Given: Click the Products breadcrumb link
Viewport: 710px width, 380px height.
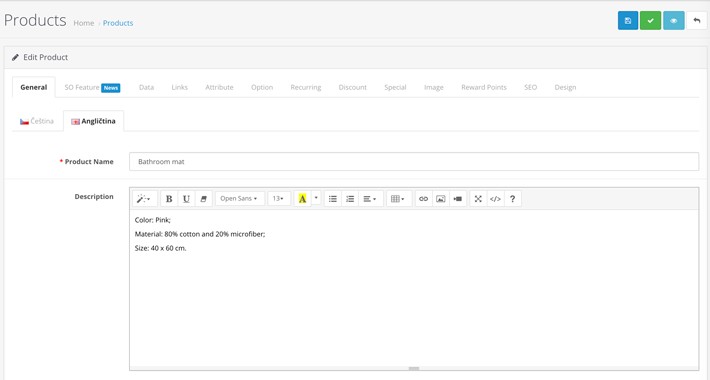Looking at the screenshot, I should 118,23.
